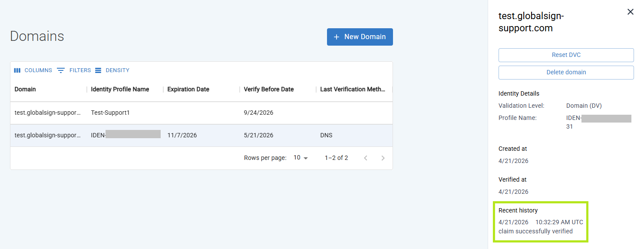Click the claim successfully verified history entry

pos(535,231)
